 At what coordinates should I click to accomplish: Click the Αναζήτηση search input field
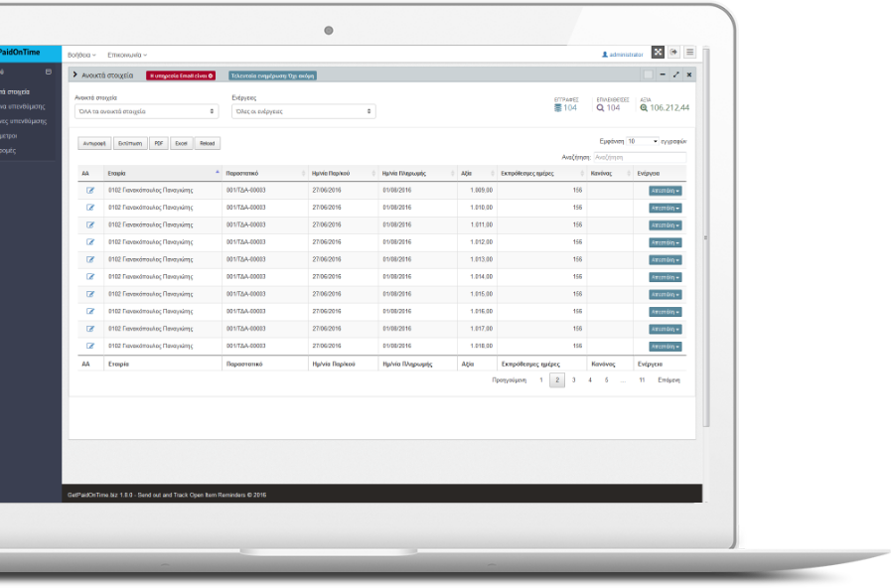(x=639, y=157)
